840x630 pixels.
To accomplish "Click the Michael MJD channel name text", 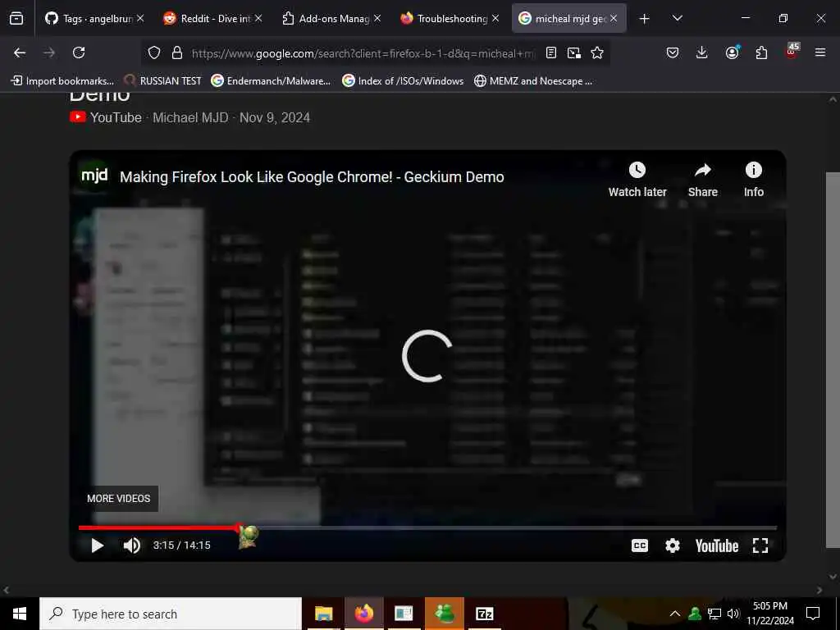I will tap(190, 118).
